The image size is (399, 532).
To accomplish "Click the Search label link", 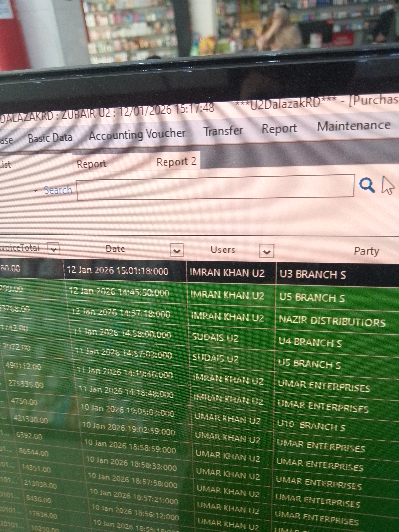I will click(58, 190).
